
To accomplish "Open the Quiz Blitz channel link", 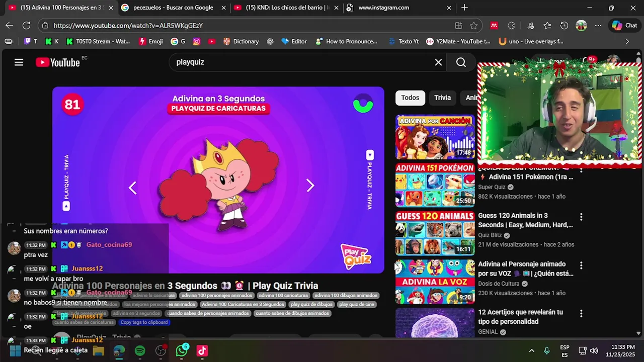I will [x=490, y=235].
